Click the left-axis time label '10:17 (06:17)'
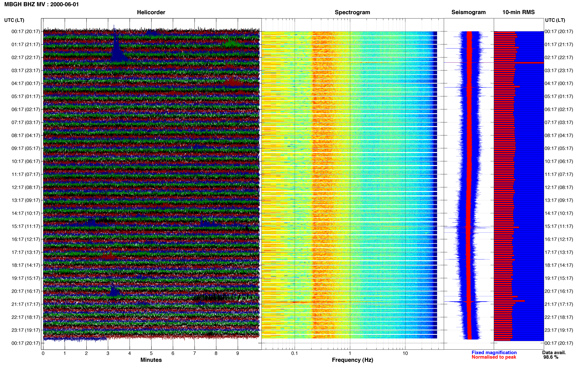This screenshot has height=368, width=588. click(26, 161)
